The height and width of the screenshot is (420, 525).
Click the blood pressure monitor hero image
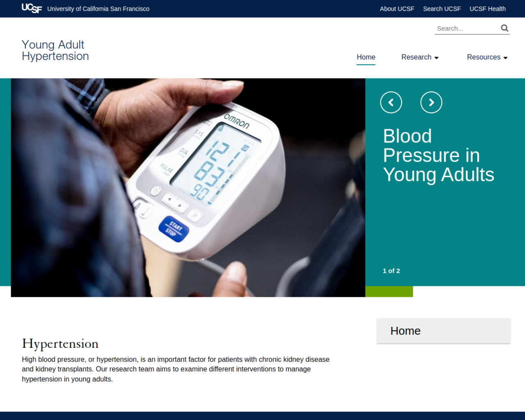point(188,187)
